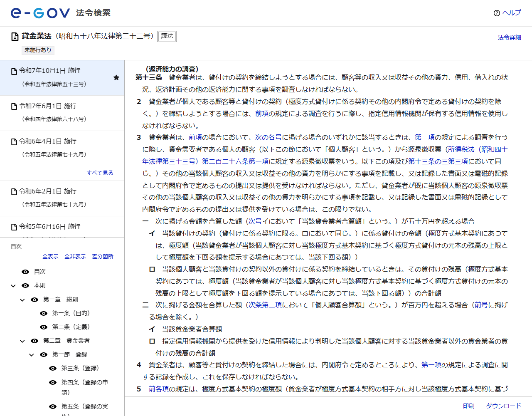Open the e-Gov logo home link
Screen dimensions: 532x416
[40, 13]
